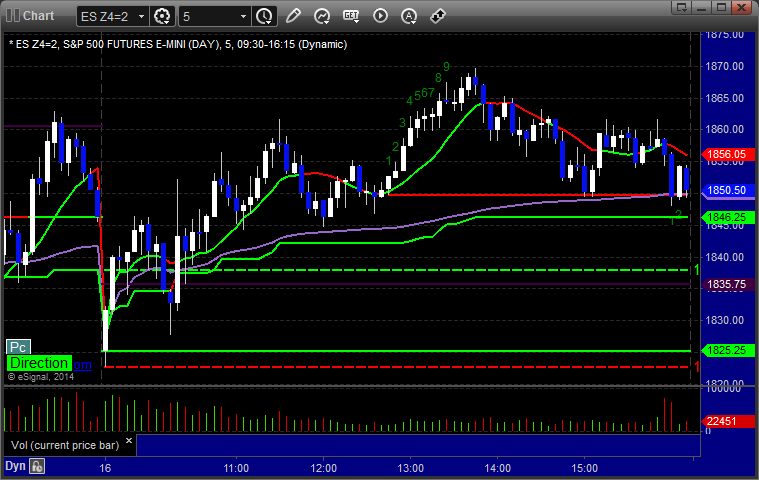Click the green 1846.25 price marker

728,217
